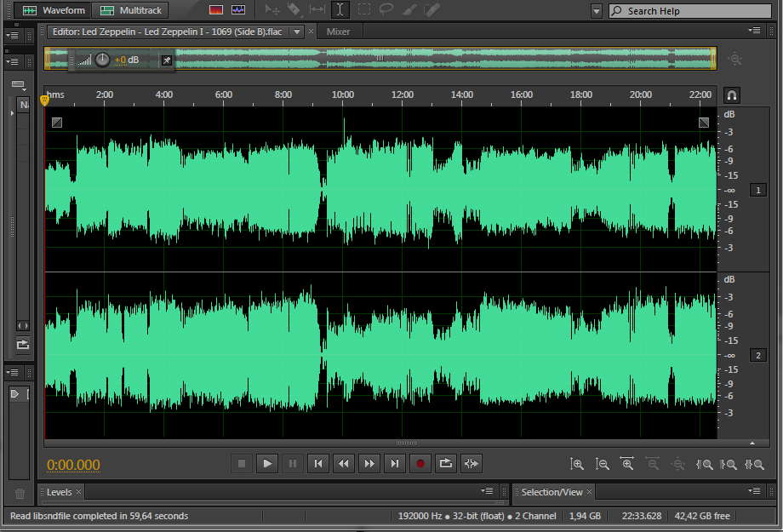Close the Editor panel tab
Viewport: 783px width, 532px height.
point(311,31)
